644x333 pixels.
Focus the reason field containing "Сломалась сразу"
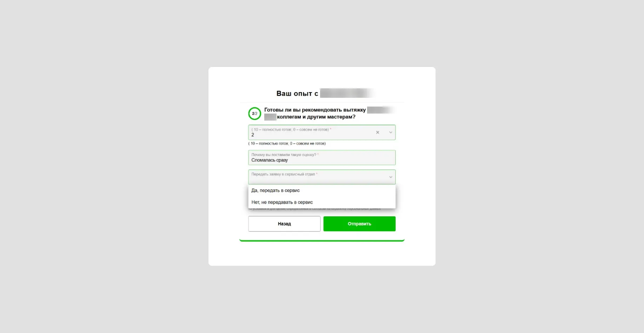[322, 158]
